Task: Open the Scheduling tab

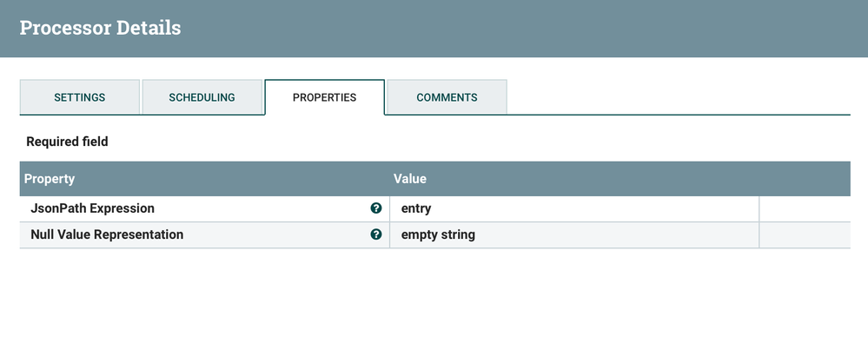Action: pyautogui.click(x=202, y=97)
